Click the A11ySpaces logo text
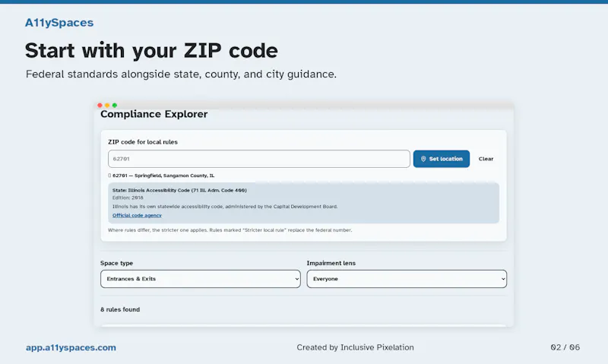The image size is (608, 364). [x=59, y=23]
